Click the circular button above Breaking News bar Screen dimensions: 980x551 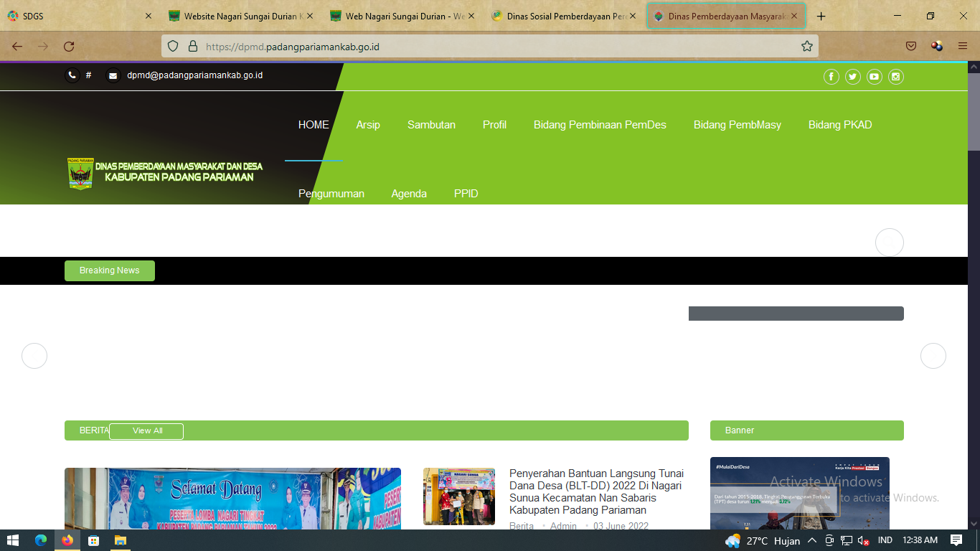coord(890,242)
